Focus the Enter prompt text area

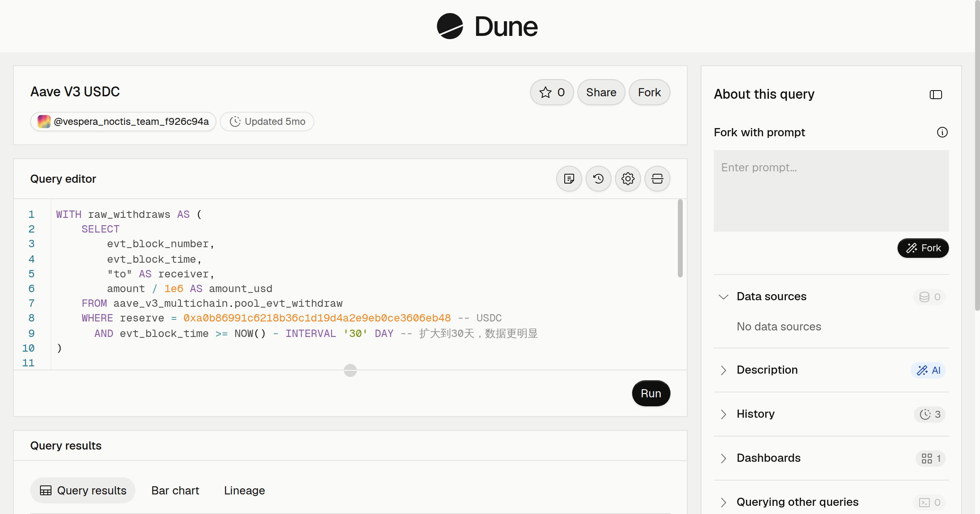(x=831, y=191)
